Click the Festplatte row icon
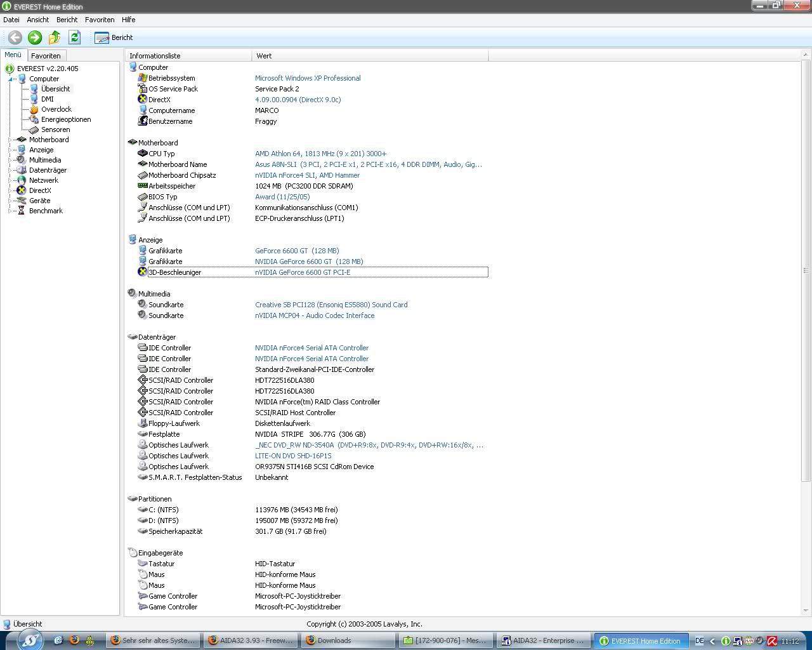 point(143,434)
